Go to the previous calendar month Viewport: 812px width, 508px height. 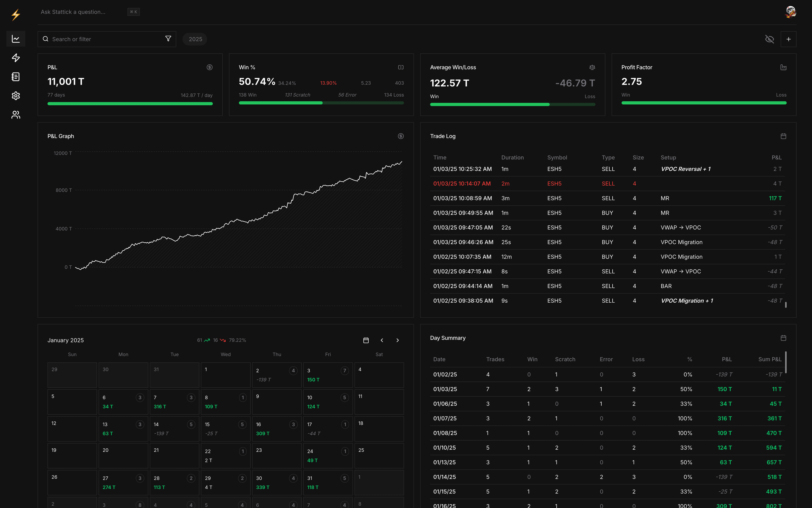tap(382, 340)
